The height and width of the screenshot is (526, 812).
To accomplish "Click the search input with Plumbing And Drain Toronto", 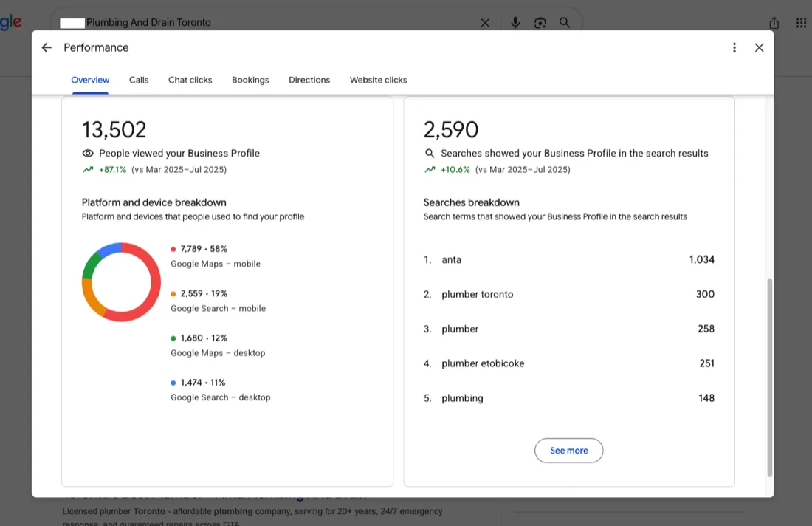I will (x=269, y=23).
